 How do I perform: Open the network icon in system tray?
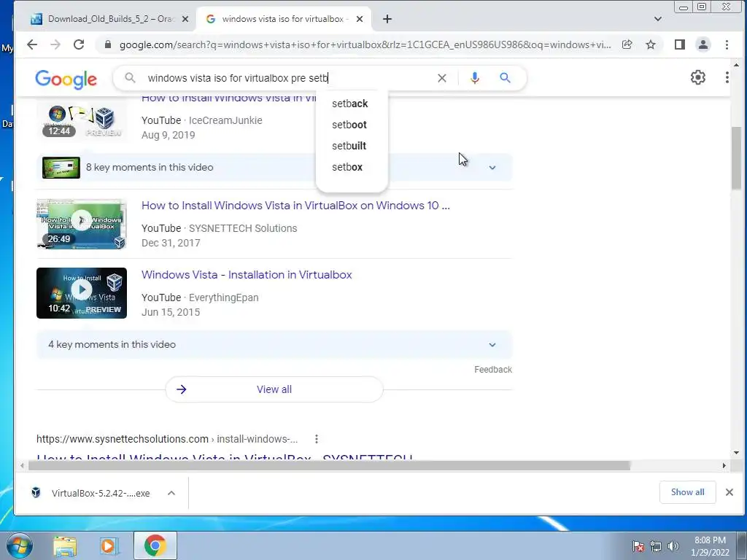[656, 546]
